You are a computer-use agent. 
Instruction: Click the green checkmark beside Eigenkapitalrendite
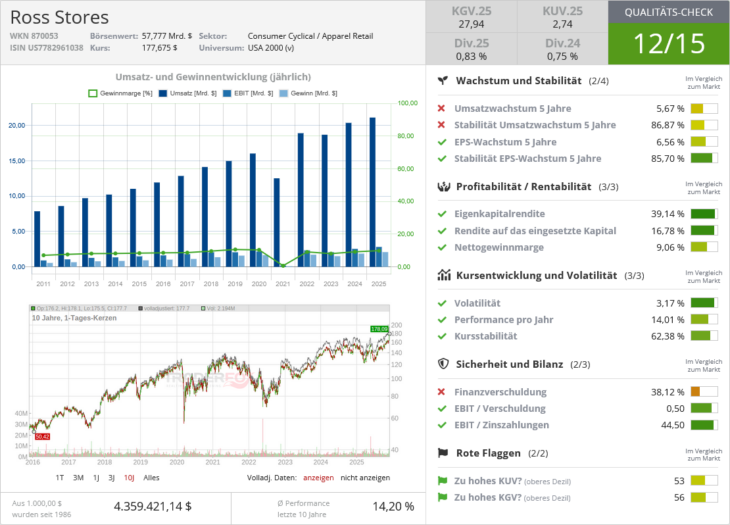pos(443,214)
